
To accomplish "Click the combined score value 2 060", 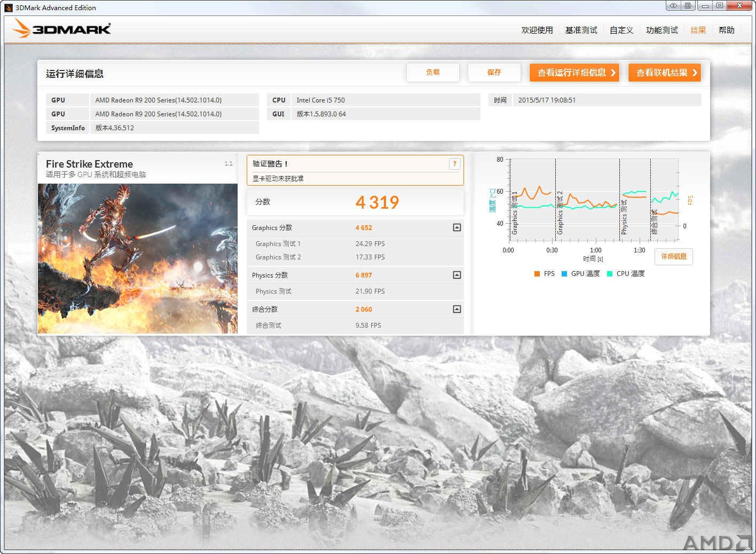I will click(364, 310).
